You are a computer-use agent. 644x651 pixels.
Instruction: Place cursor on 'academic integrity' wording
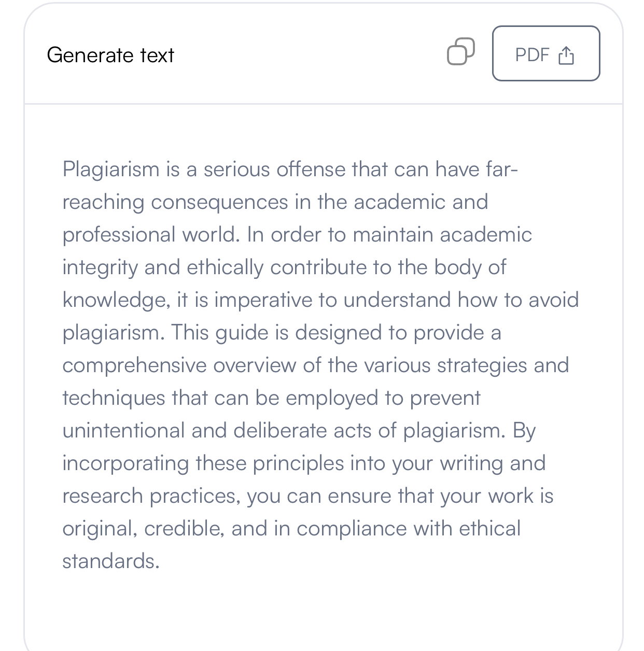pyautogui.click(x=486, y=235)
